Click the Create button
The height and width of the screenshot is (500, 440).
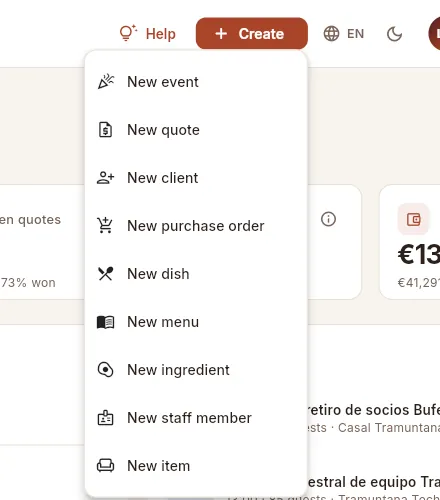pos(252,34)
